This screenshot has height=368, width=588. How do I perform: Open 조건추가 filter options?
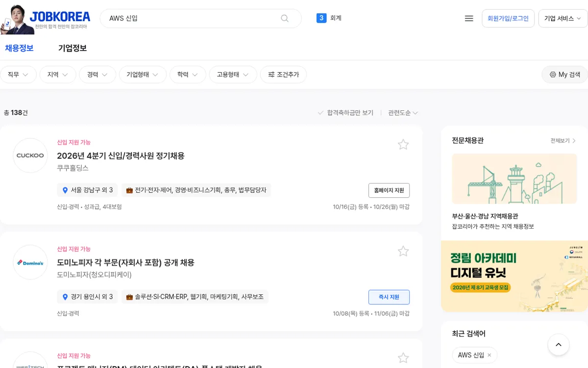(x=283, y=75)
